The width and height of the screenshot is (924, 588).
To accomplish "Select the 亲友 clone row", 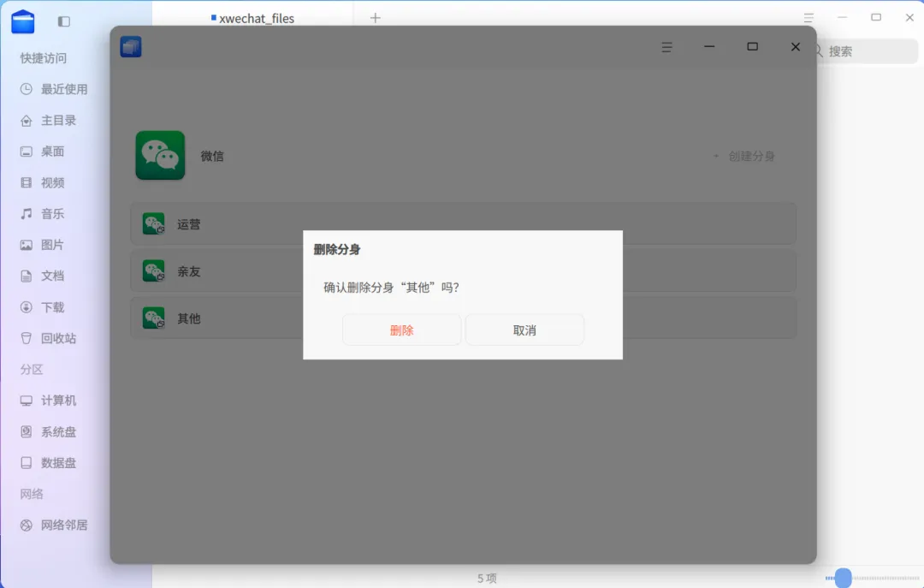I will tap(463, 271).
